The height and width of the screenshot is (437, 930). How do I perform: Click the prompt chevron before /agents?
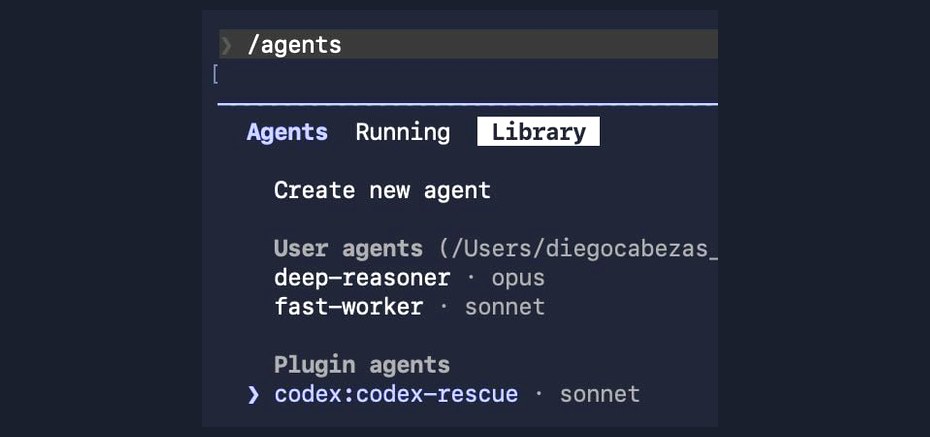[227, 46]
